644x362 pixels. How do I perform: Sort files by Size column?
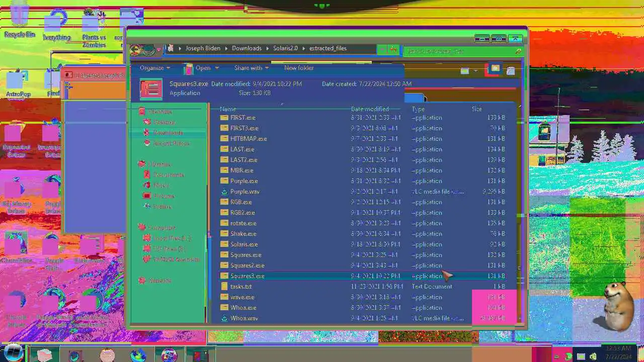coord(477,109)
